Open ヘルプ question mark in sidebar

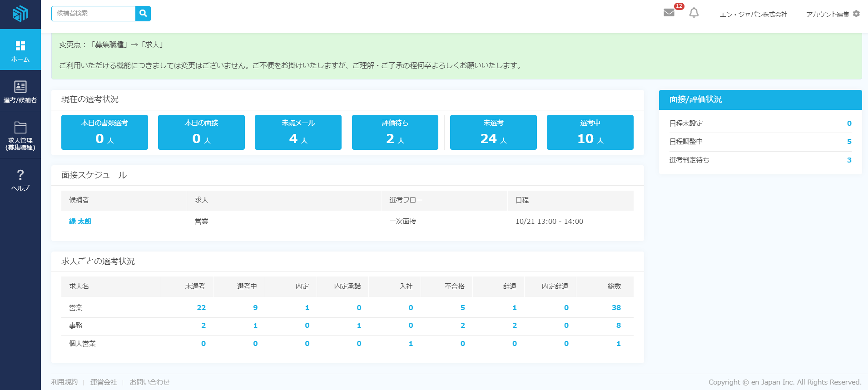20,180
